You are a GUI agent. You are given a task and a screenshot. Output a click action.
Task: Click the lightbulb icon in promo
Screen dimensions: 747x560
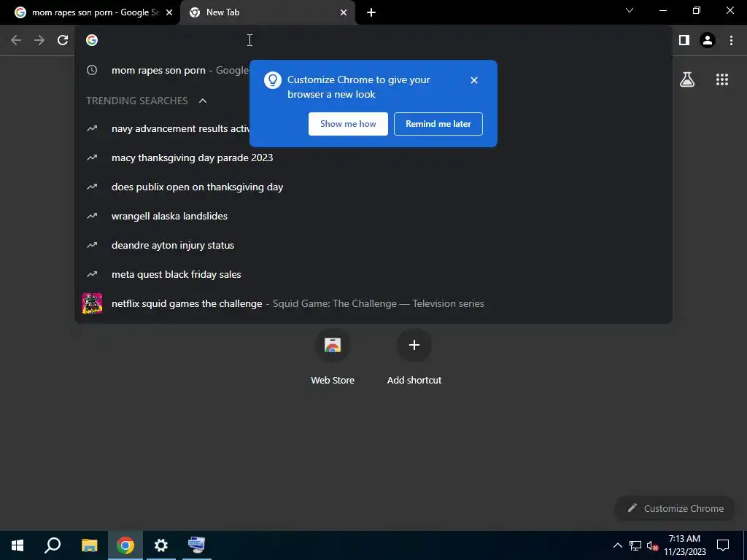(273, 80)
